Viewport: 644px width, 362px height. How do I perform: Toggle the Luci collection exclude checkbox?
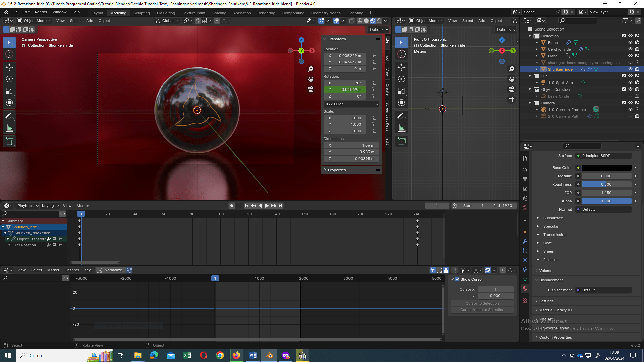[624, 76]
